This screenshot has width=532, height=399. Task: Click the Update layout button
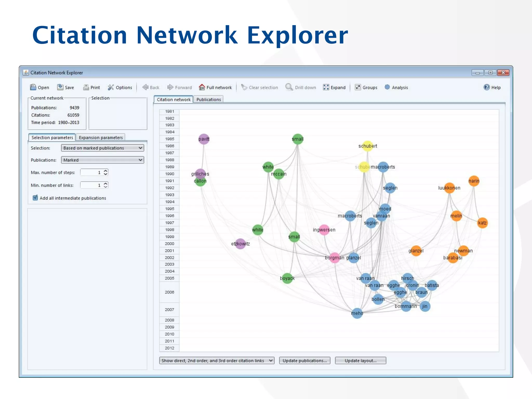361,361
